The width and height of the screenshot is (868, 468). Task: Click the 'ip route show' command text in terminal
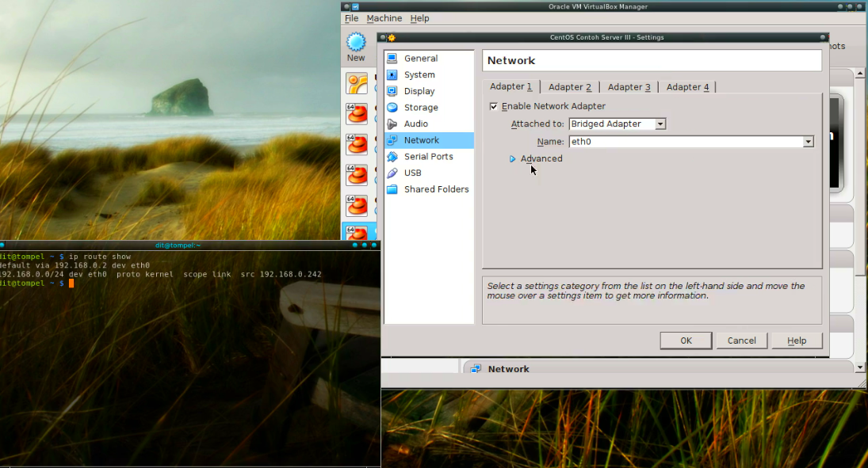pos(100,257)
